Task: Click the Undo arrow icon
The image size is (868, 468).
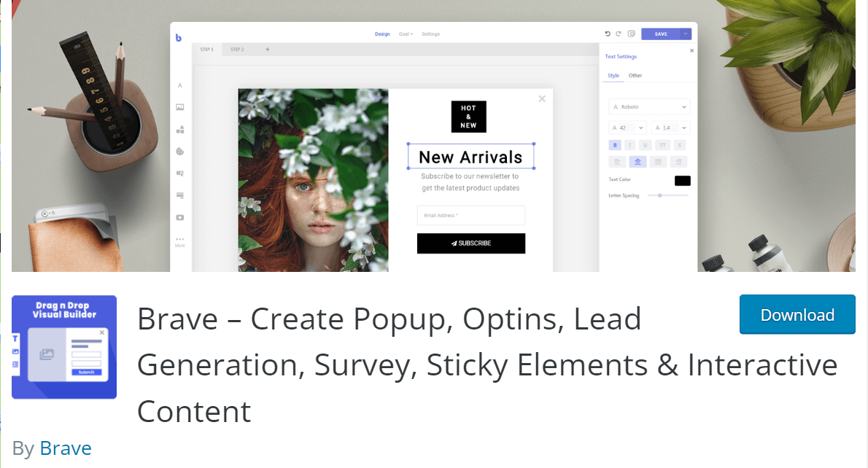Action: [608, 34]
